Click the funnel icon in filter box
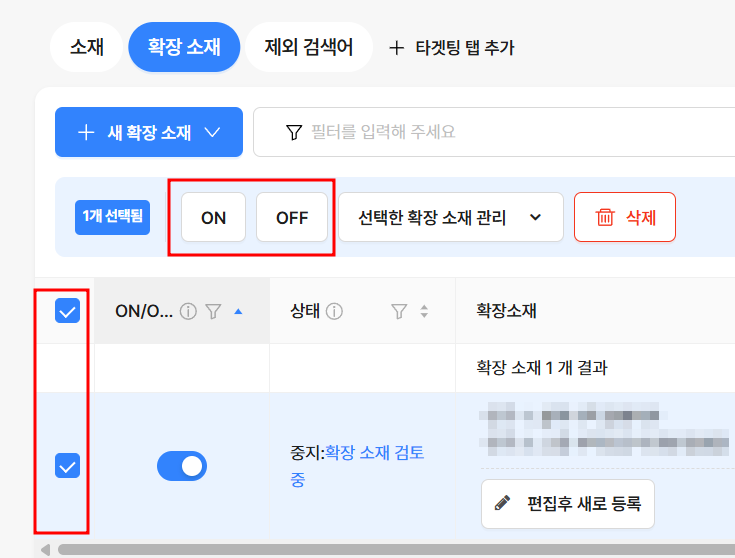The height and width of the screenshot is (558, 735). tap(293, 132)
